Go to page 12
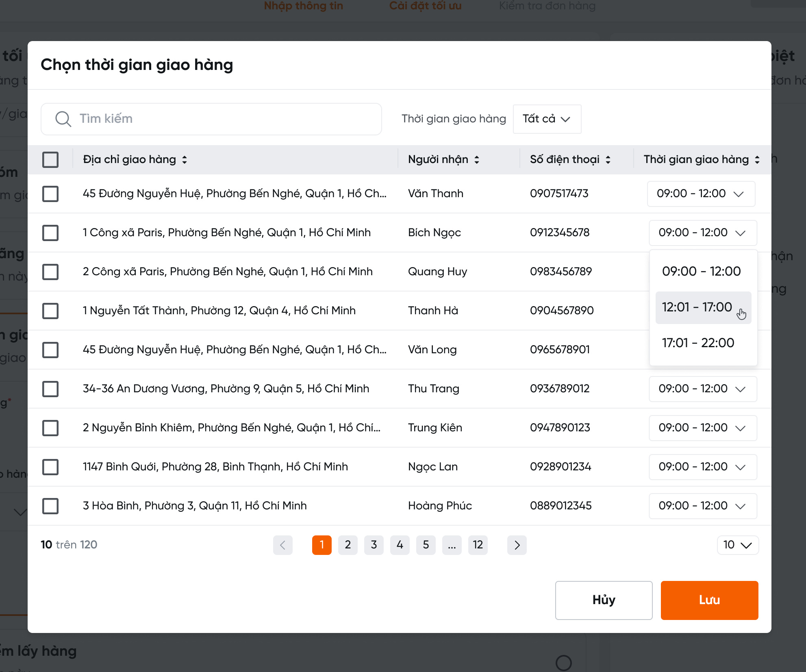Image resolution: width=806 pixels, height=672 pixels. coord(478,545)
